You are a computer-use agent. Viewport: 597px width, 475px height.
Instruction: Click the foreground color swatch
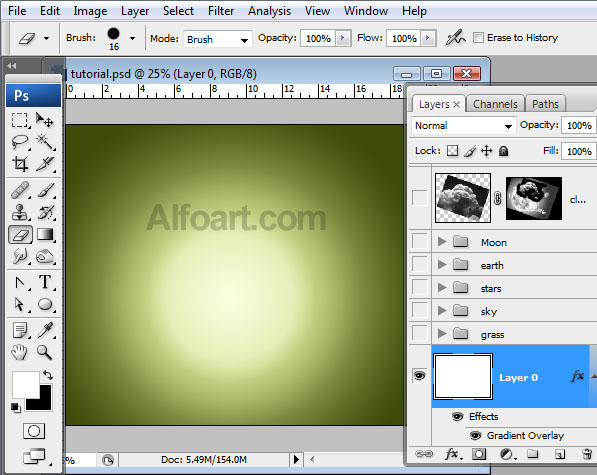coord(26,385)
